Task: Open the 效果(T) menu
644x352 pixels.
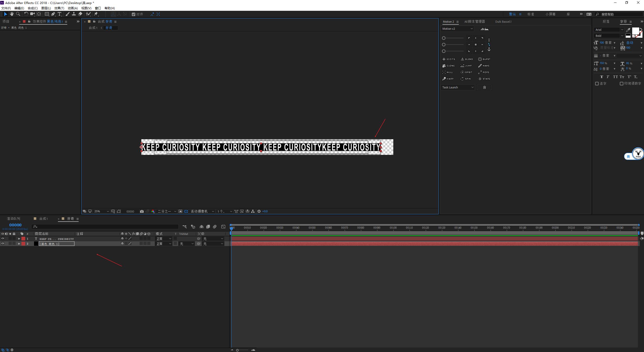Action: pos(59,8)
